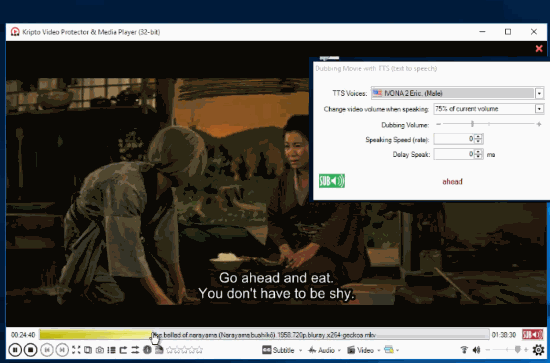The width and height of the screenshot is (550, 363).
Task: Decrease player volume with minus
Action: pos(488,350)
